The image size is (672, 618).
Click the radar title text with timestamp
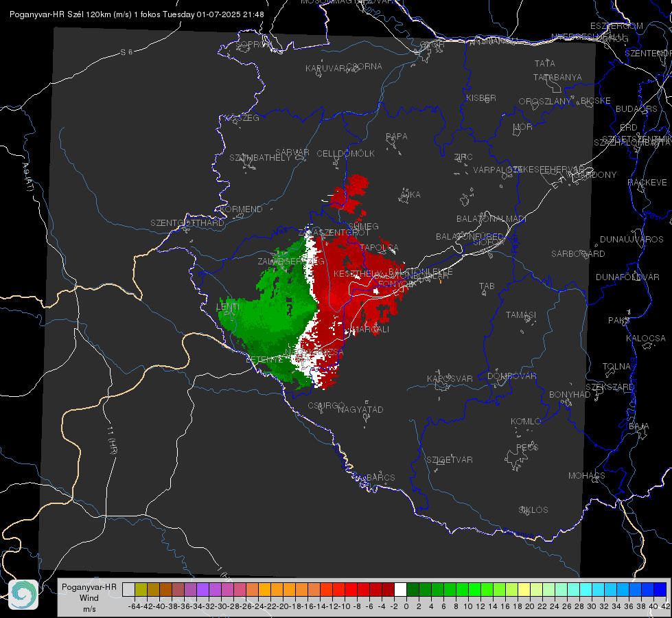point(137,14)
